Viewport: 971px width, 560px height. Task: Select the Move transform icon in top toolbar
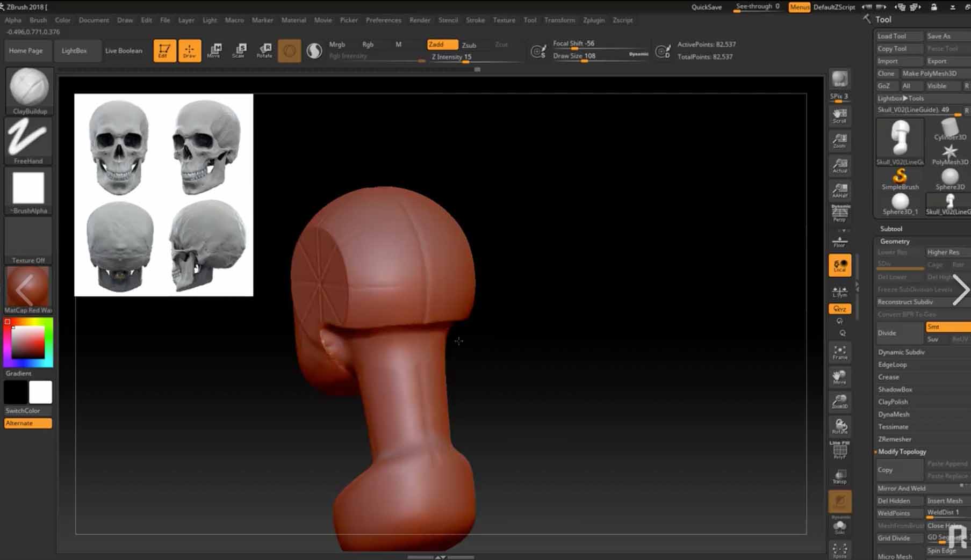click(214, 50)
